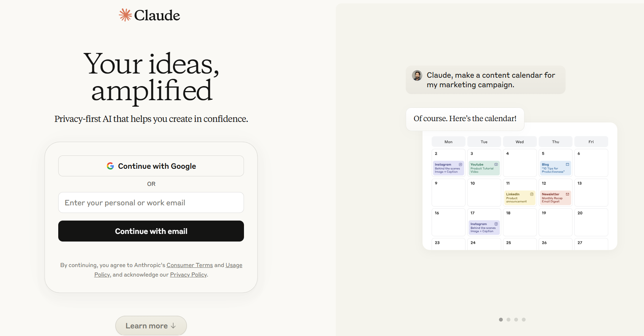Image resolution: width=644 pixels, height=336 pixels.
Task: Click the down arrow in Learn more
Action: pos(173,326)
